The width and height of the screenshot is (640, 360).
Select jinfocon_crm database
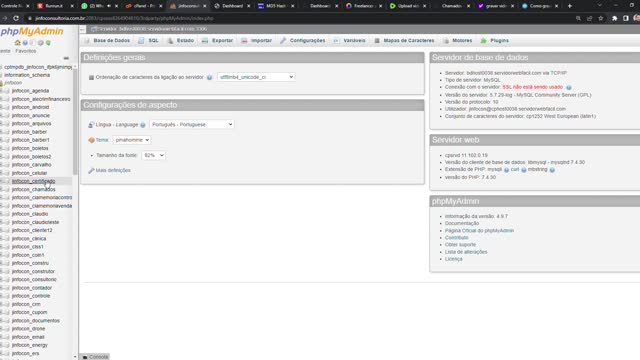26,304
